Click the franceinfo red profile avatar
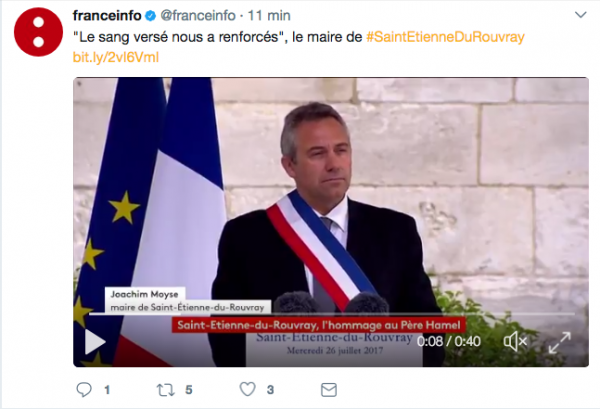Viewport: 600px width, 409px height. (x=38, y=32)
